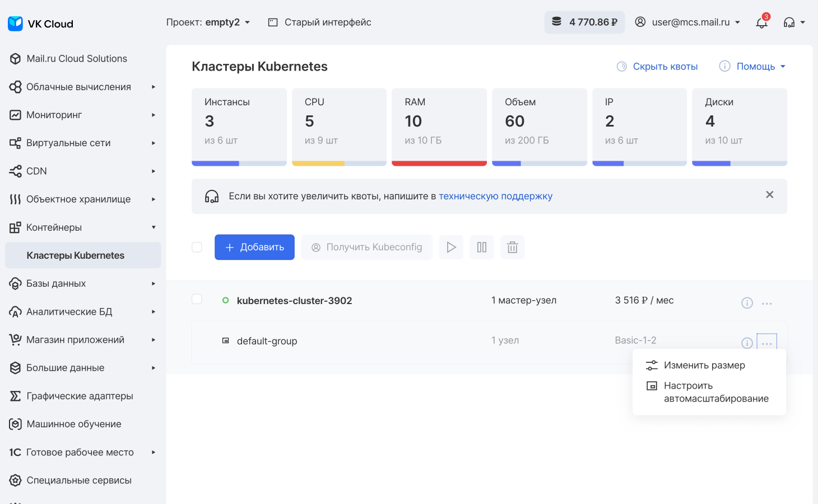Click the CDN share icon

(16, 171)
